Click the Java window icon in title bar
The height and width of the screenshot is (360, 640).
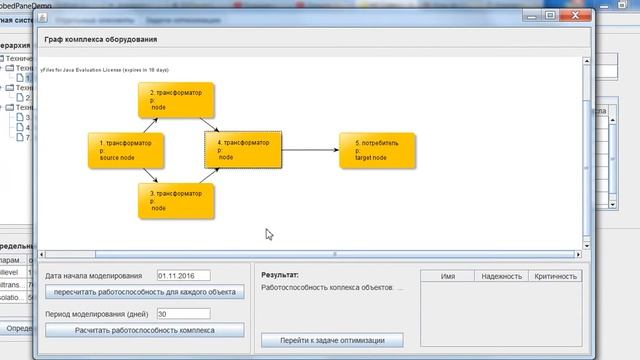42,18
